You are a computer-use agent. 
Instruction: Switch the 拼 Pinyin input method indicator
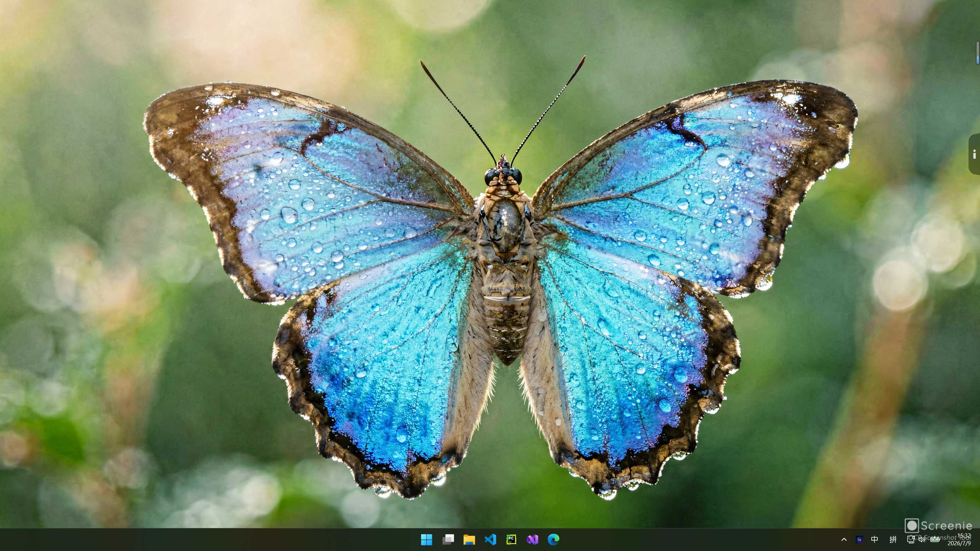click(x=893, y=540)
